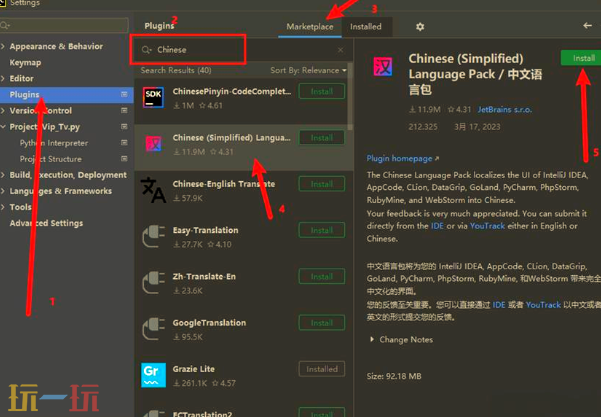
Task: Switch to the Installed tab
Action: (366, 27)
